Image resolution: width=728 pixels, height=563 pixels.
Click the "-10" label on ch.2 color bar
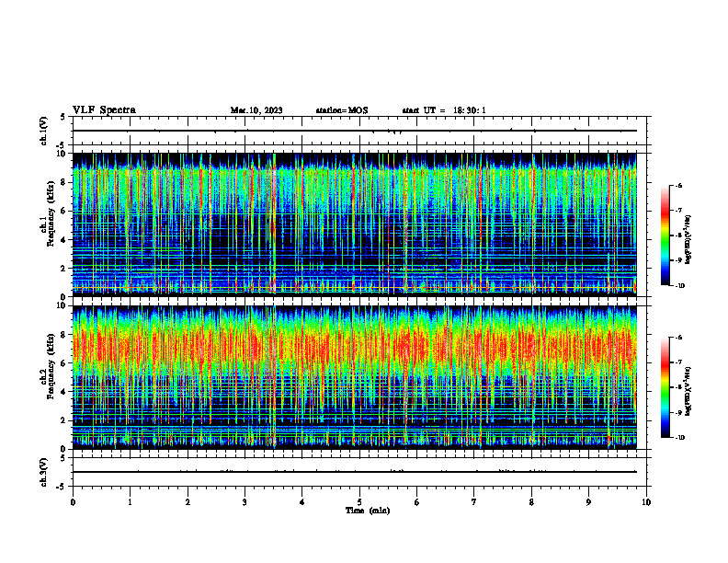pyautogui.click(x=680, y=438)
